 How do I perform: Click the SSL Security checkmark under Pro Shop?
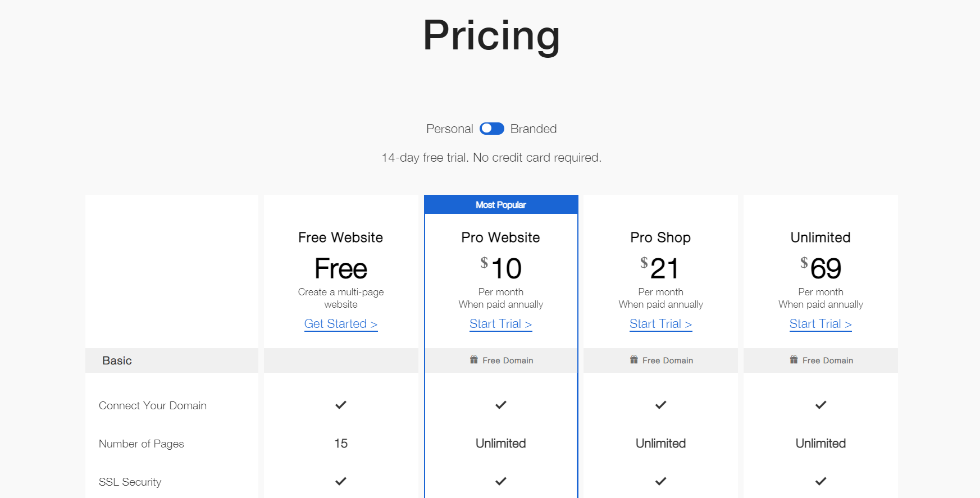[660, 481]
